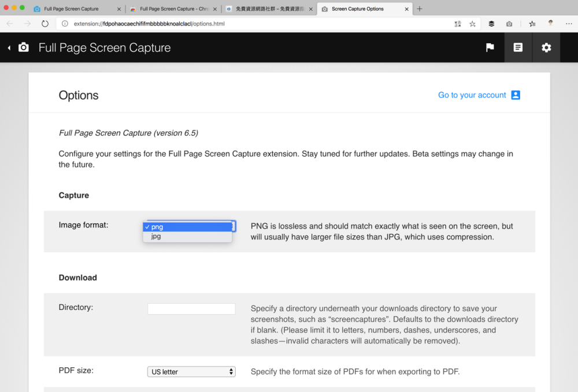
Task: Click the Image format: label
Action: coord(83,225)
